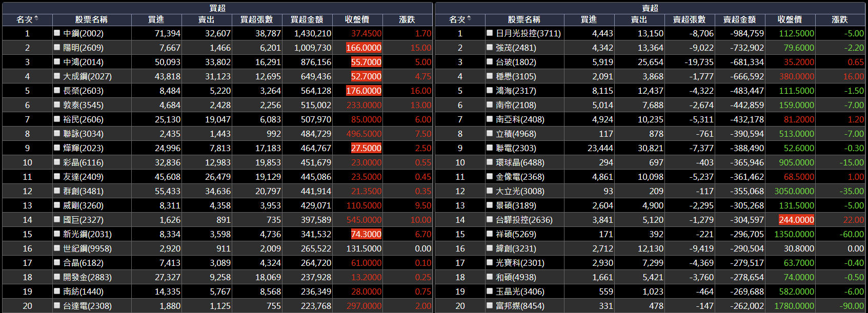Viewport: 868px width, 313px height.
Task: Open stock 緯創(3231)
Action: [516, 248]
